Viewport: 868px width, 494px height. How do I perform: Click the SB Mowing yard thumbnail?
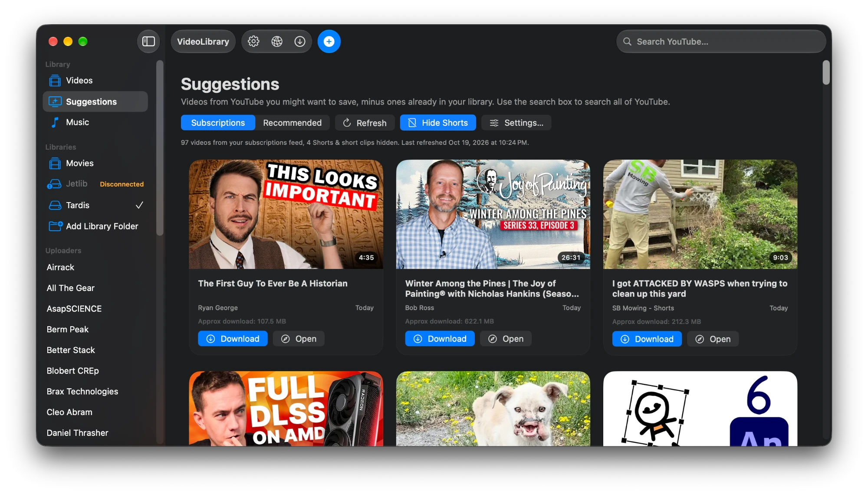700,214
